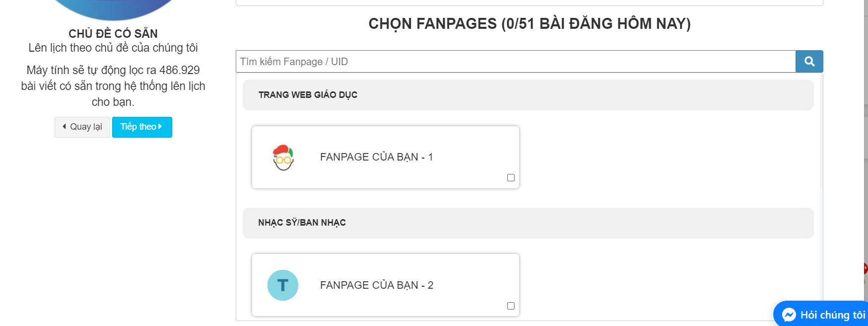Go back with the Quay lại button

82,127
